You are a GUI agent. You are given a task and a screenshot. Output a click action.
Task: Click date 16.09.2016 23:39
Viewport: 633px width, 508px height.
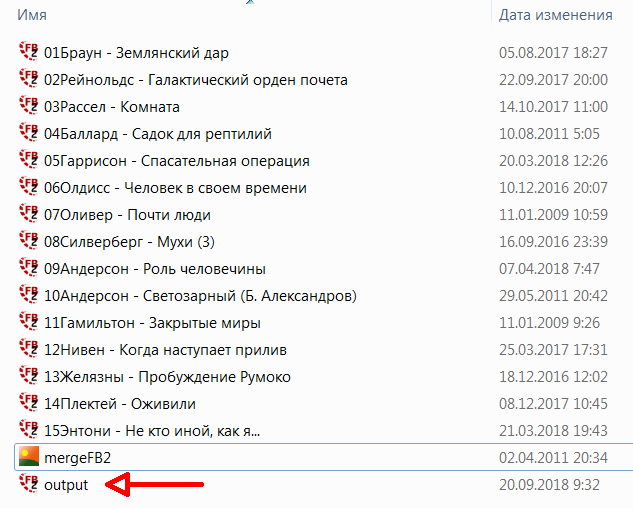point(553,243)
